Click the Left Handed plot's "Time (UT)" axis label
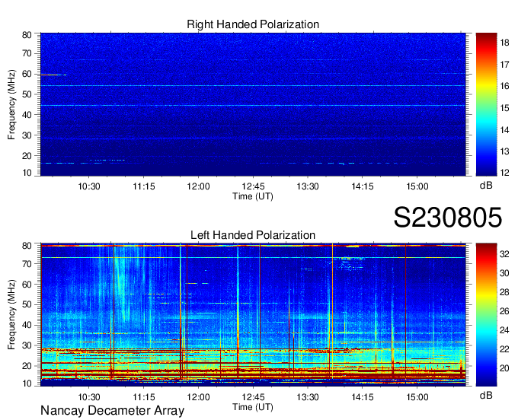Image resolution: width=518 pixels, height=420 pixels. 253,407
